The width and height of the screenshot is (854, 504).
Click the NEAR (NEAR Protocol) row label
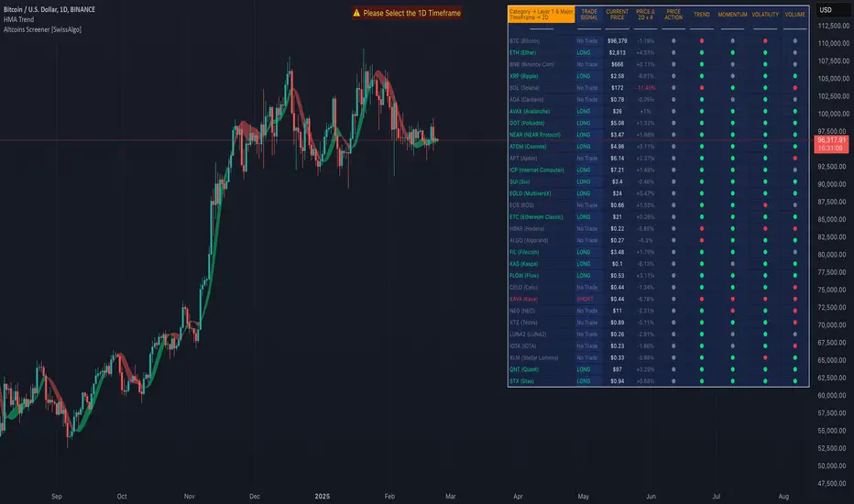(535, 135)
